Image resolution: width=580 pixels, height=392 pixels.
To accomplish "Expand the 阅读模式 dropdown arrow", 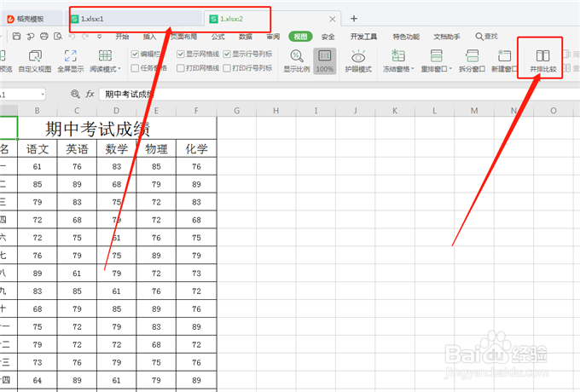I will tap(119, 69).
